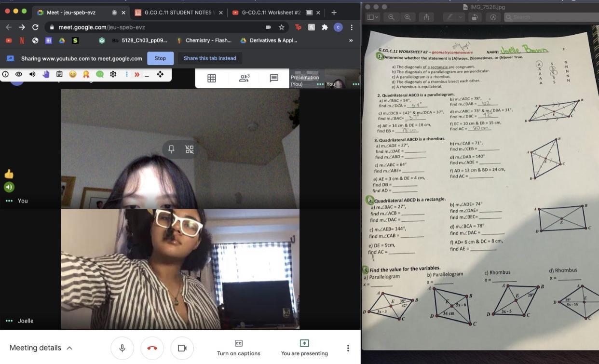Stop sharing the tab to Meet
This screenshot has height=364, width=599.
(160, 58)
